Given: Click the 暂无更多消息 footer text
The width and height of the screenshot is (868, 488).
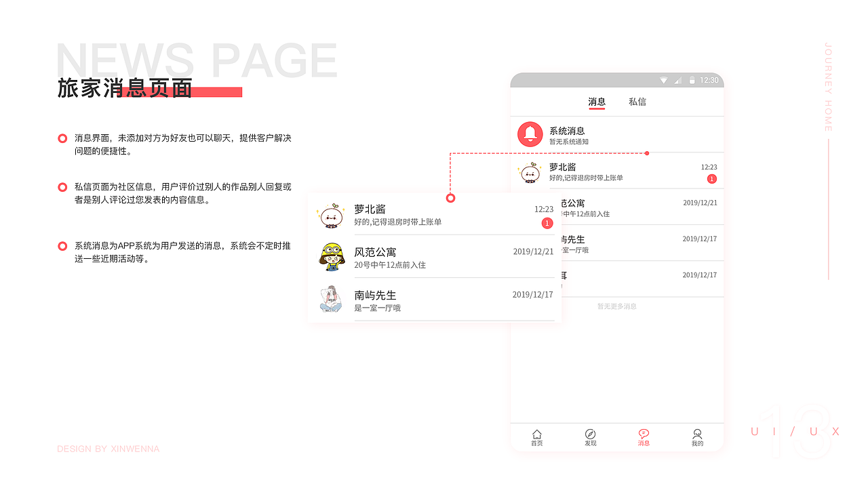Looking at the screenshot, I should coord(617,306).
